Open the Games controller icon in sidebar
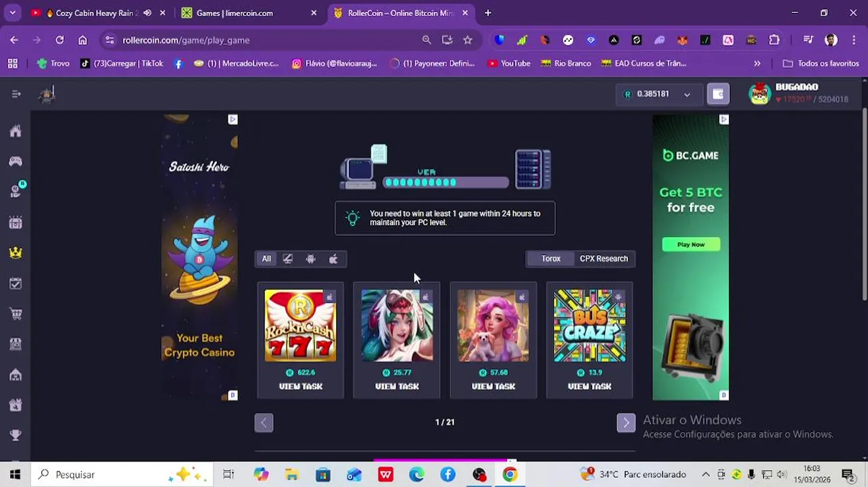The image size is (868, 487). pyautogui.click(x=15, y=161)
